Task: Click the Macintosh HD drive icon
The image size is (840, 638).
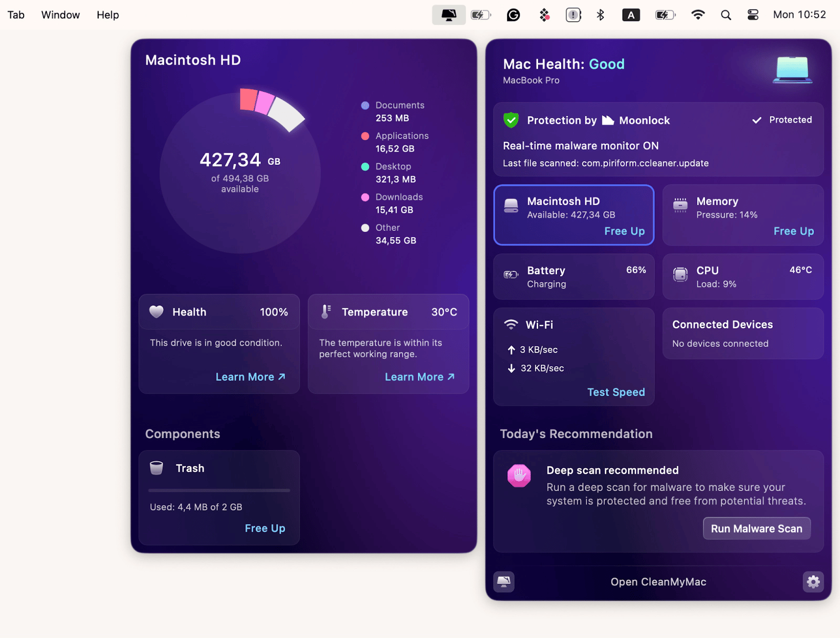Action: pos(511,206)
